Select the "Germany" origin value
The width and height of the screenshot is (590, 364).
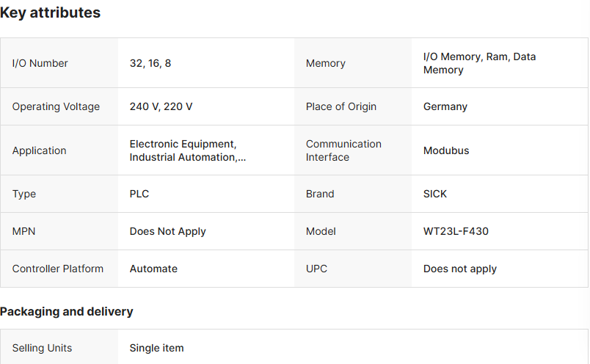(445, 106)
